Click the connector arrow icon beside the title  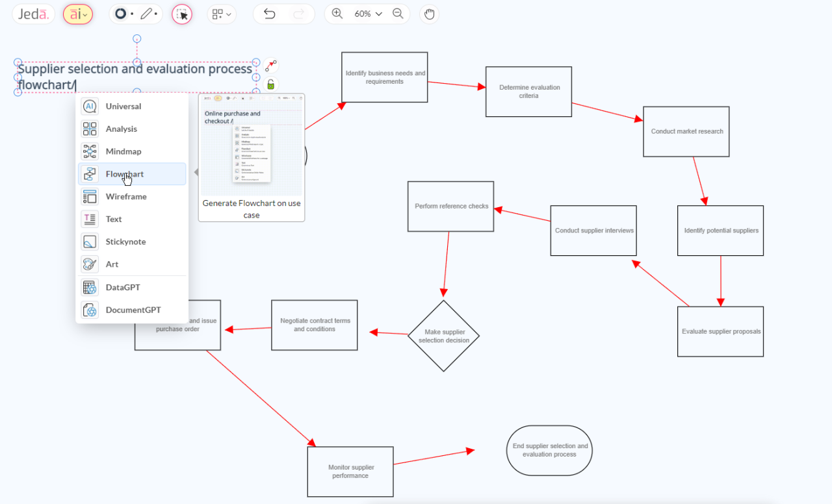(270, 66)
